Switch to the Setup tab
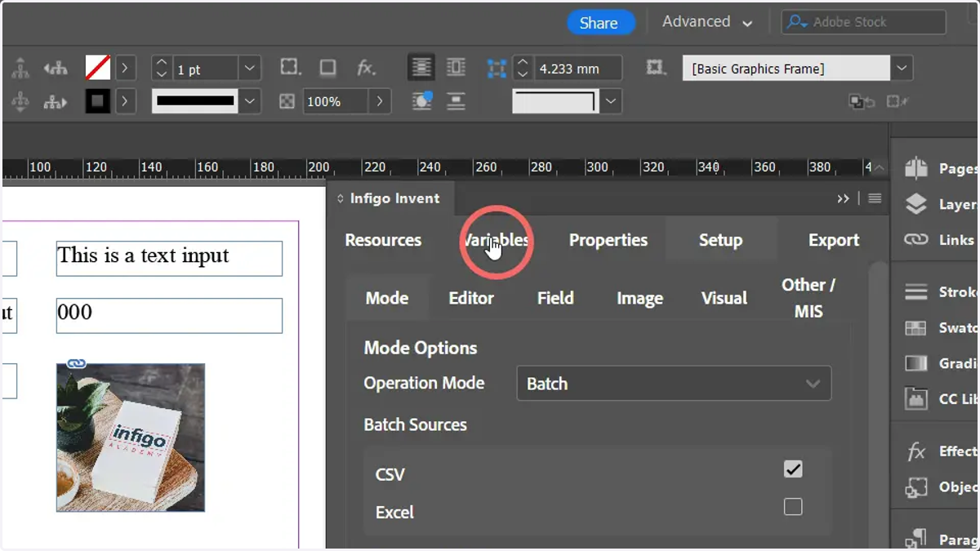This screenshot has height=551, width=980. point(720,240)
